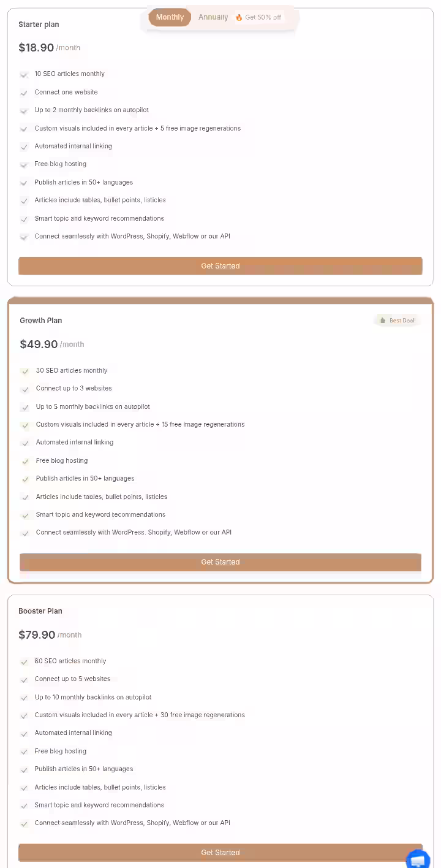The width and height of the screenshot is (441, 868).
Task: Click the checkmark beside "60 SEO articles monthly"
Action: (24, 661)
